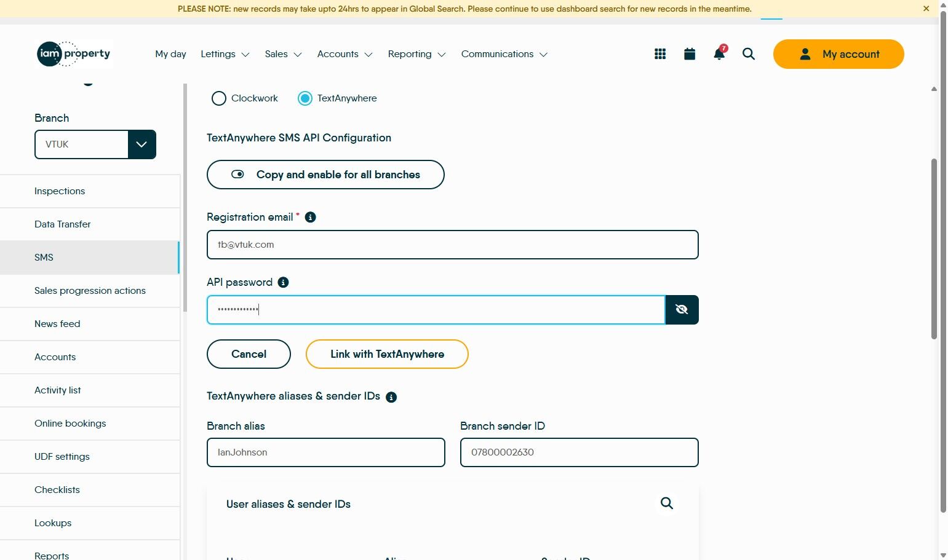Open Inspections settings
This screenshot has height=560, width=948.
tap(90, 191)
